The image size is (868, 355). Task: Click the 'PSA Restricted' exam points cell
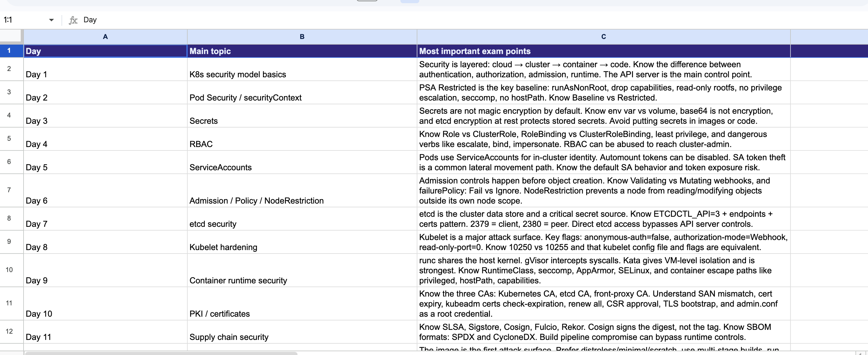click(x=603, y=92)
